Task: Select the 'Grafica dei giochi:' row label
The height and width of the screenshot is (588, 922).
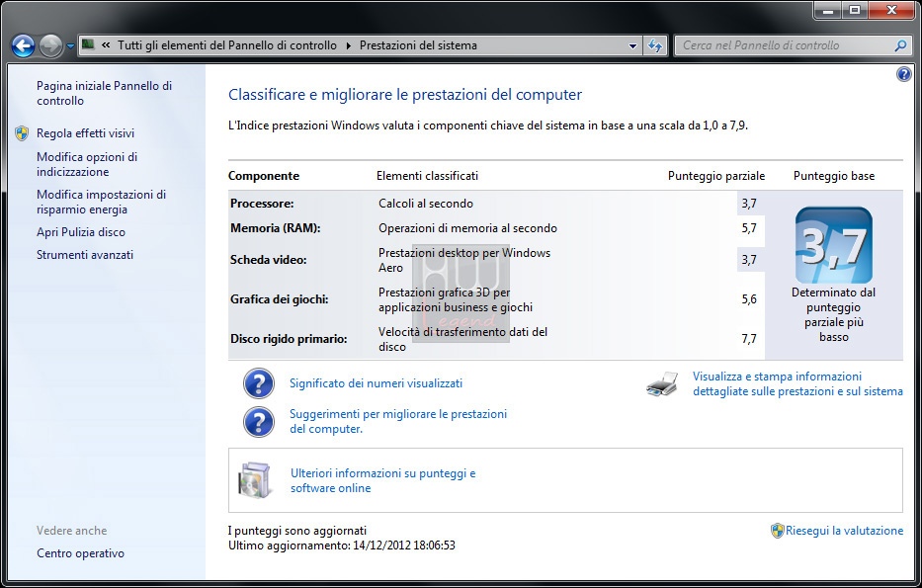Action: click(280, 299)
